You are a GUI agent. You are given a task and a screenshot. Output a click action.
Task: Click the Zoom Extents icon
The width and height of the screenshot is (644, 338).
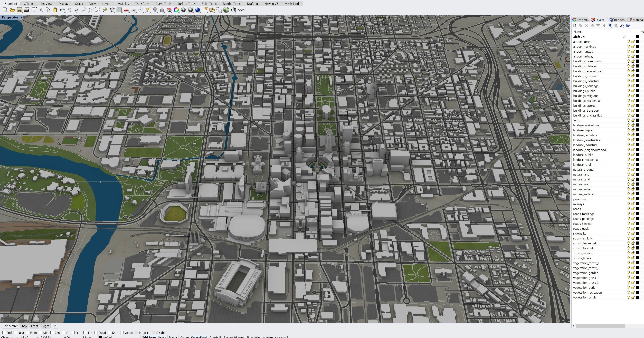coord(98,10)
